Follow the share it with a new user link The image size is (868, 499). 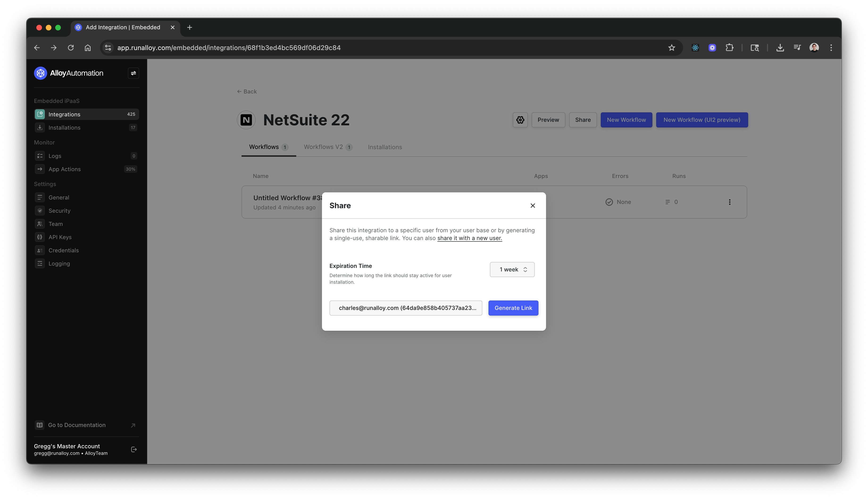[469, 238]
